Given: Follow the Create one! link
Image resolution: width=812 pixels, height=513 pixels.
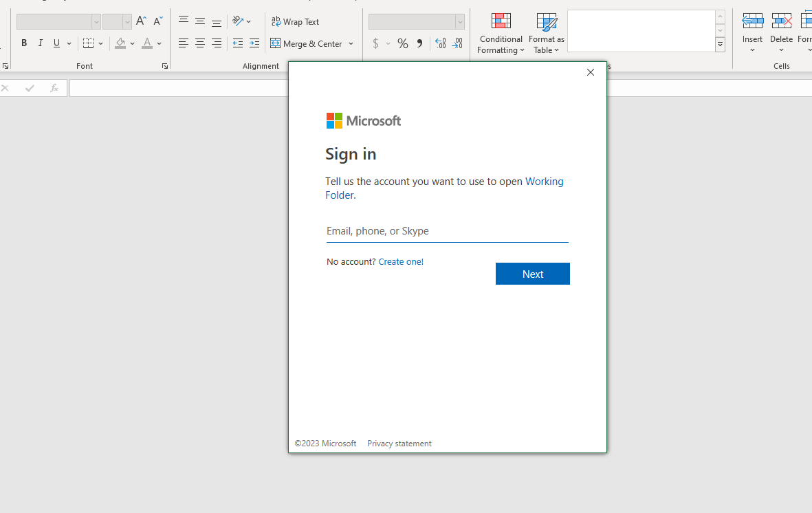Looking at the screenshot, I should tap(401, 262).
